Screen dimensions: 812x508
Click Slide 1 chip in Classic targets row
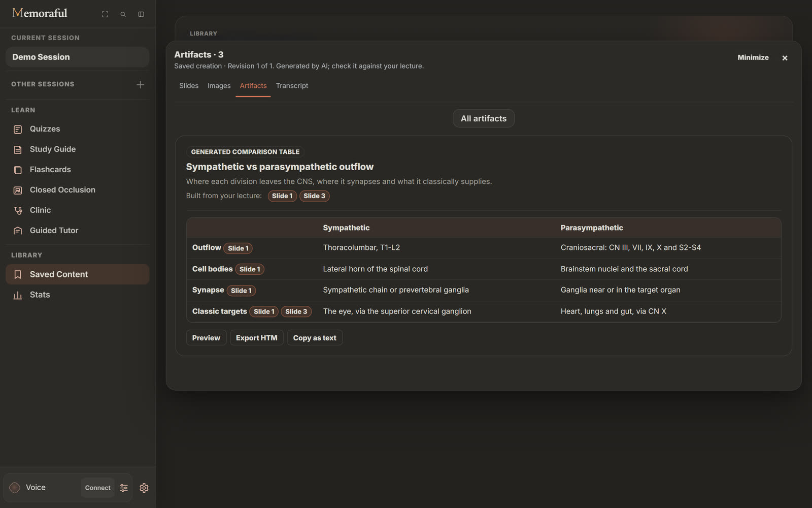[x=264, y=311]
